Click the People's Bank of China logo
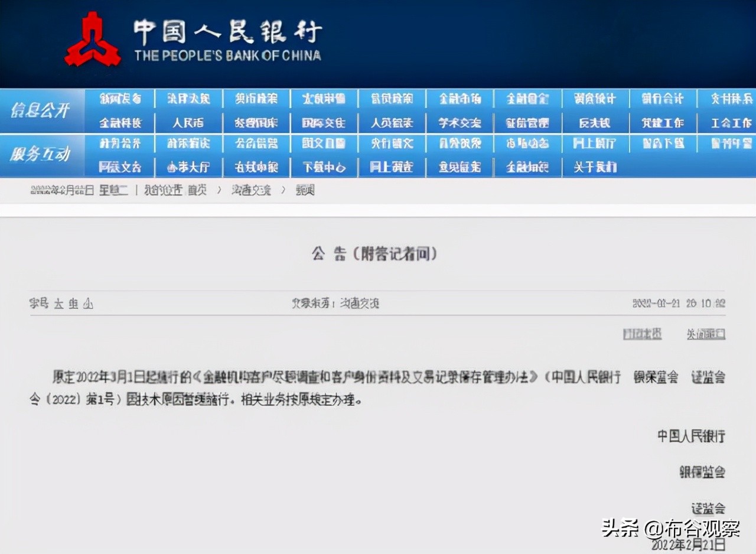This screenshot has height=554, width=756. [94, 35]
